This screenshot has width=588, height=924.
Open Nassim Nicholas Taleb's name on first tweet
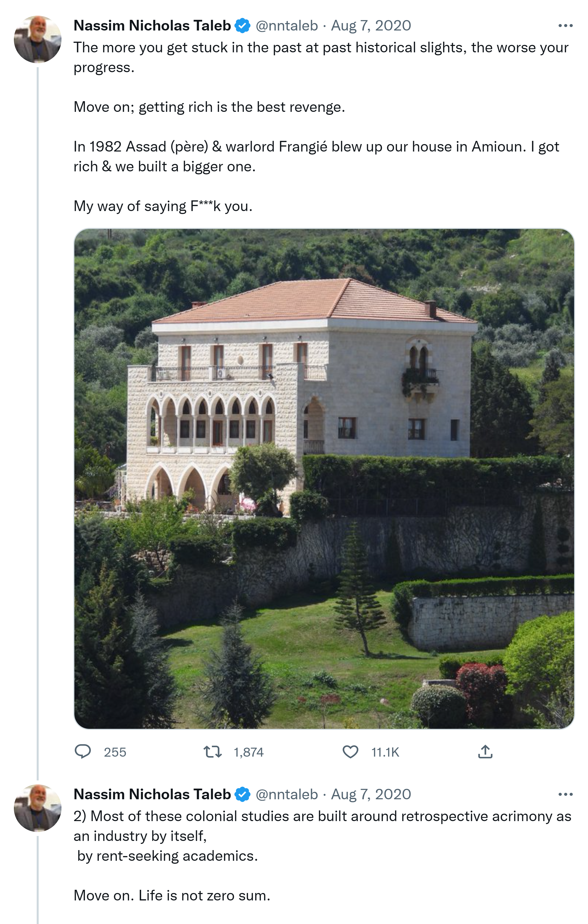tap(152, 26)
